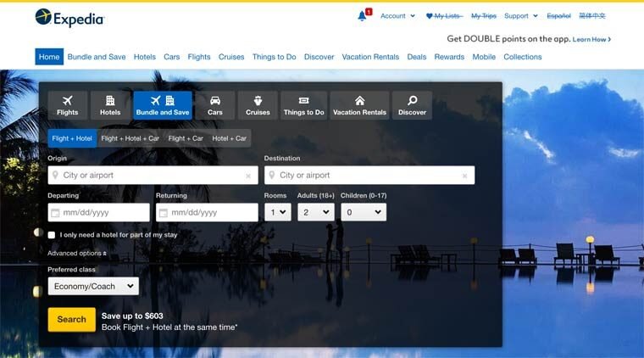This screenshot has height=358, width=644.
Task: Collapse the Advanced options section
Action: [x=77, y=253]
